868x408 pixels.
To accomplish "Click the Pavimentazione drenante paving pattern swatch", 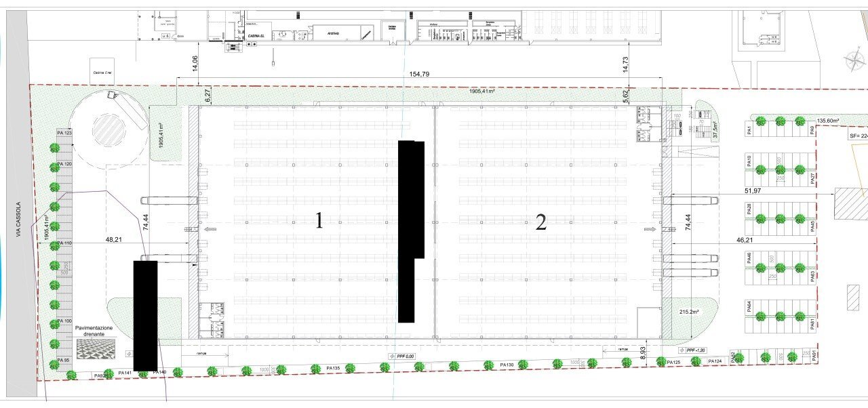I will click(94, 348).
